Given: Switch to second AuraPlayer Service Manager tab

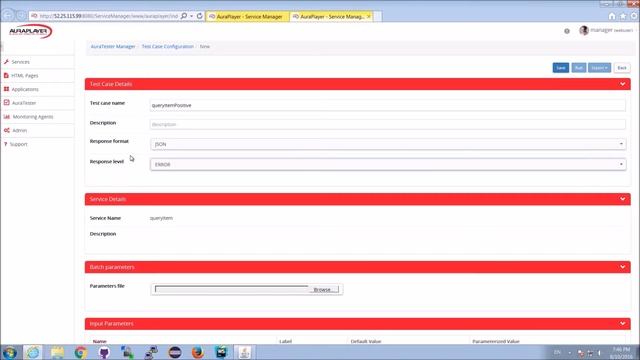Looking at the screenshot, I should click(x=328, y=16).
